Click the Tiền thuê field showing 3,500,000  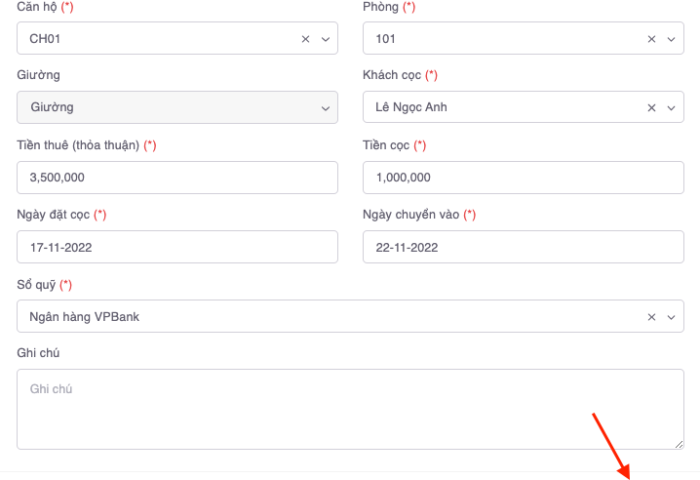coord(177,178)
